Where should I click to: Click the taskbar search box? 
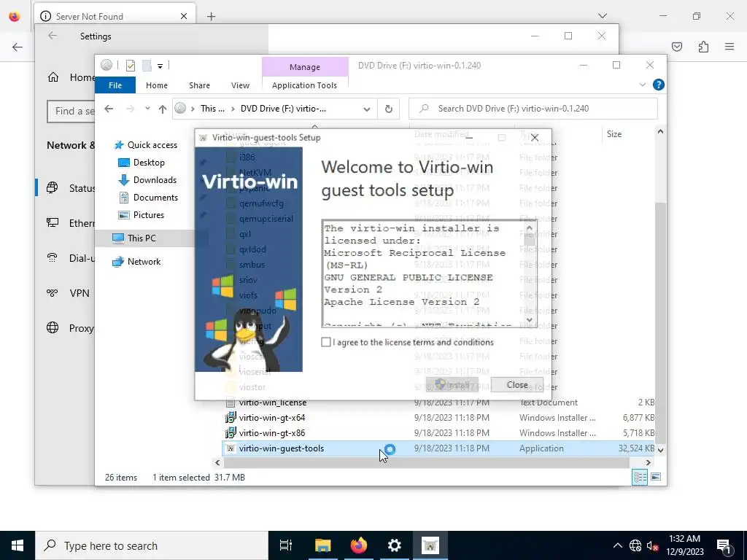(152, 545)
